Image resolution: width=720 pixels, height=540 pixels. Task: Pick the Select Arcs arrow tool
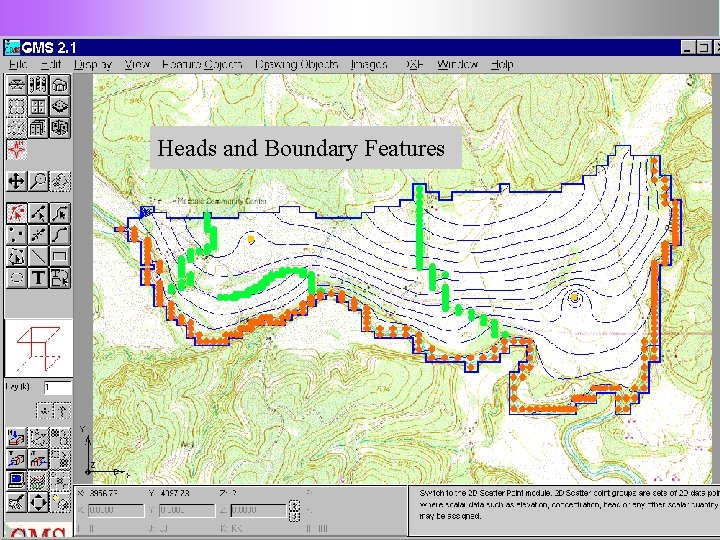point(60,213)
